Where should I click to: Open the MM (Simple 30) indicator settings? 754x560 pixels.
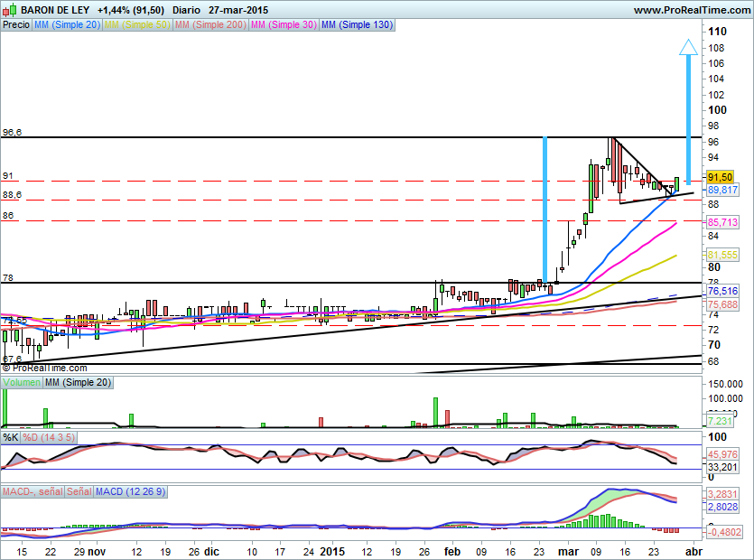tap(283, 25)
